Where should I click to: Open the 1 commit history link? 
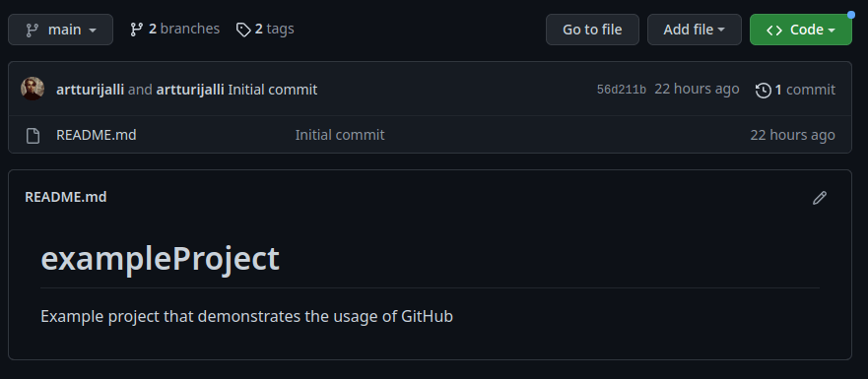[x=795, y=90]
